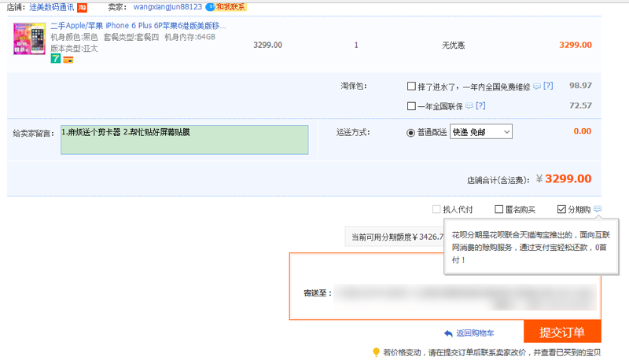This screenshot has width=629, height=364.
Task: Click the shipping fee 0.00
Action: coord(583,131)
